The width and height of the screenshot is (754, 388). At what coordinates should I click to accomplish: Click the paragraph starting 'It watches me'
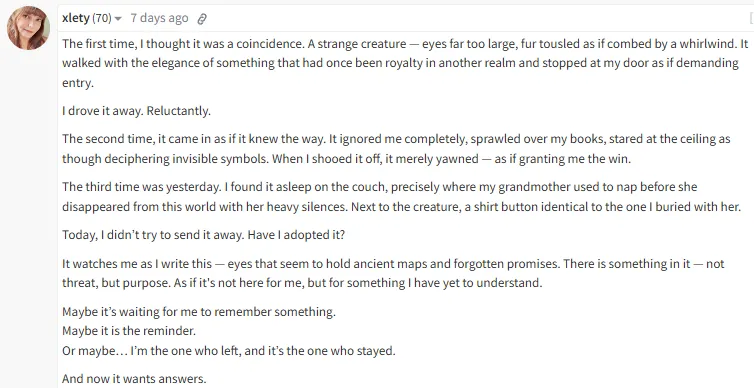pyautogui.click(x=393, y=273)
